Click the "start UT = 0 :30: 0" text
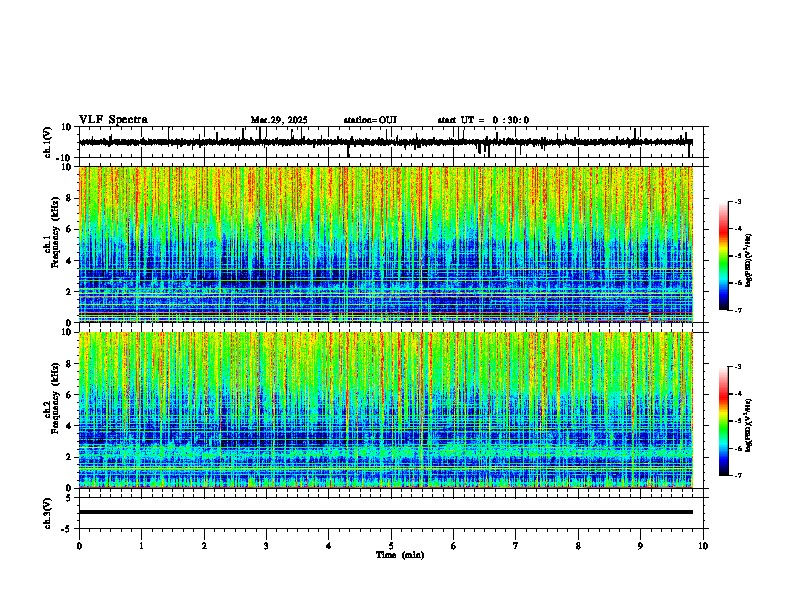 click(483, 120)
